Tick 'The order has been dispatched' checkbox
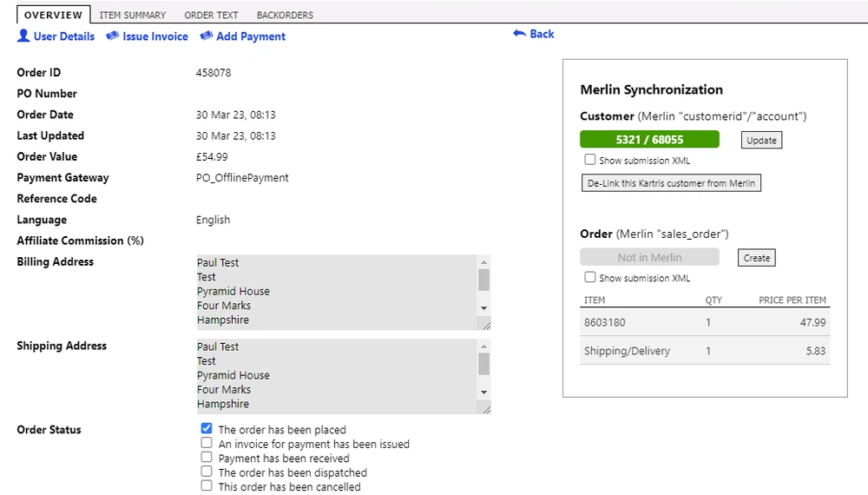The image size is (868, 495). (x=207, y=472)
